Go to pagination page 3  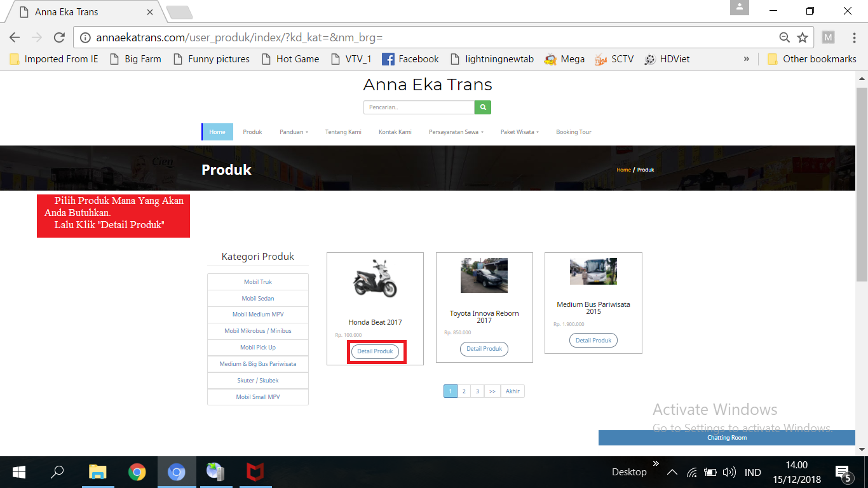point(477,391)
